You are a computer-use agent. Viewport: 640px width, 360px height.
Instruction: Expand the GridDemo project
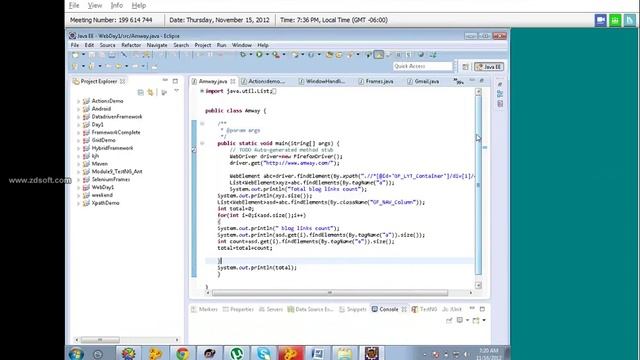(x=78, y=140)
